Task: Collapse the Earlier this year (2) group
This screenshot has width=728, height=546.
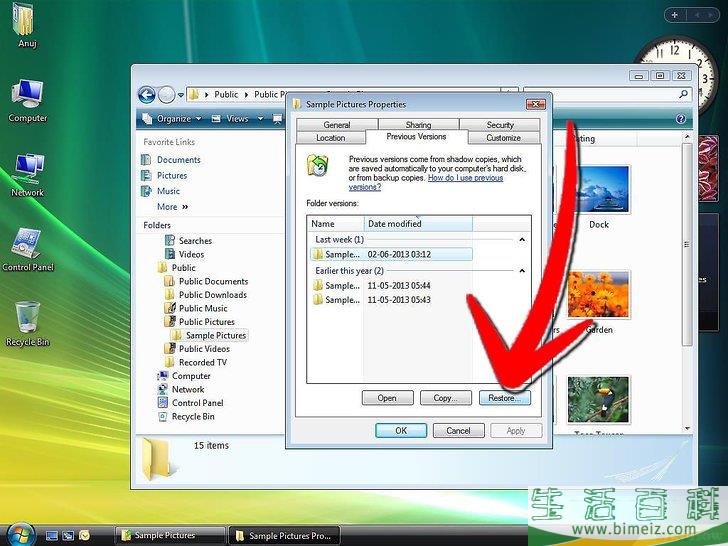Action: coord(522,271)
